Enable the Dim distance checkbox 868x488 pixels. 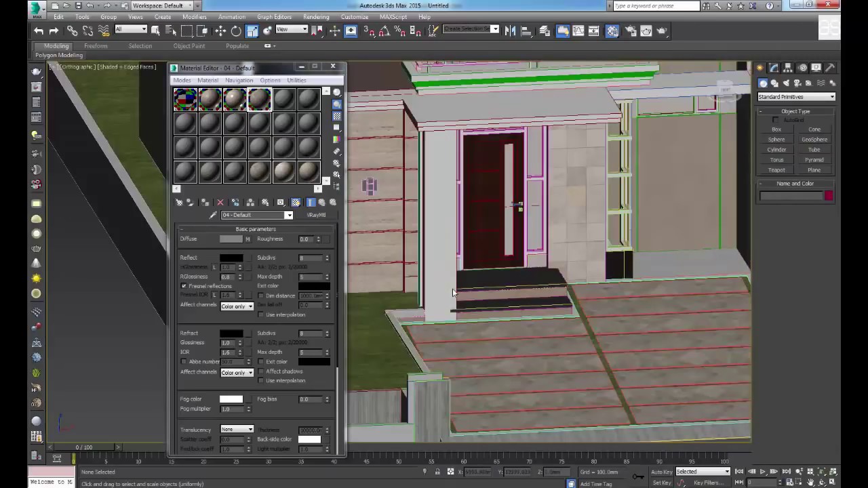pos(261,296)
